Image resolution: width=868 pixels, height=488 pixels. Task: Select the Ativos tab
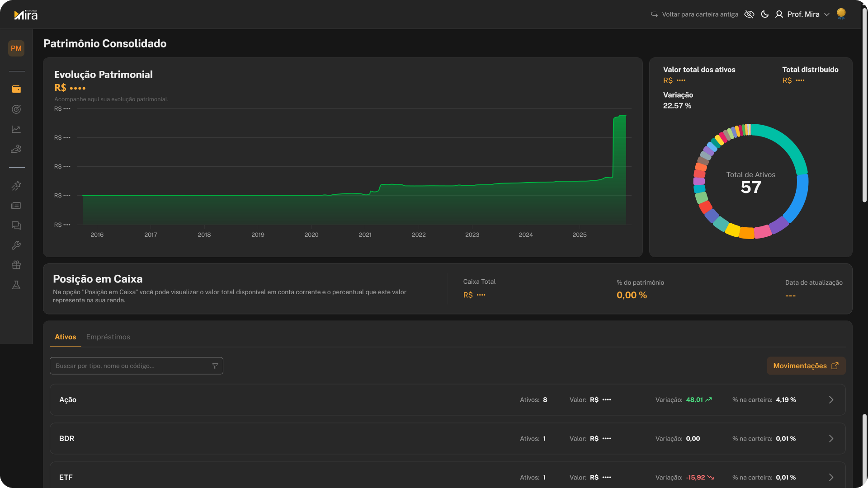click(65, 337)
